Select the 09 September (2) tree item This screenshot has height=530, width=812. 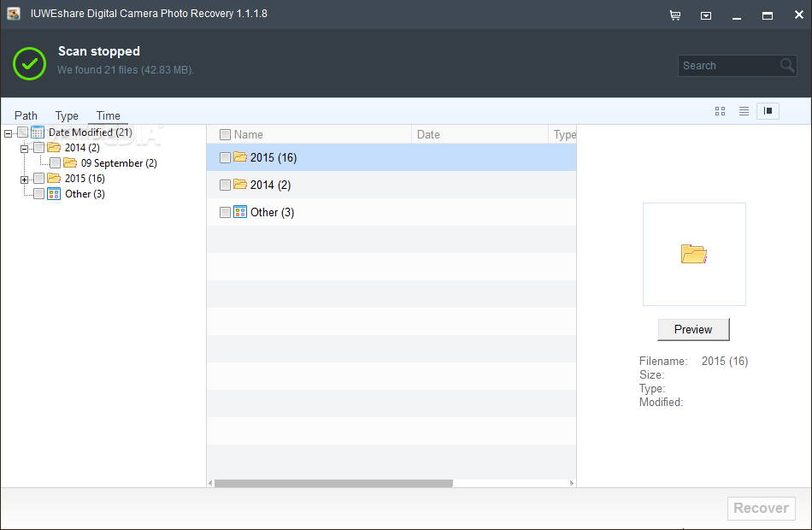point(119,163)
